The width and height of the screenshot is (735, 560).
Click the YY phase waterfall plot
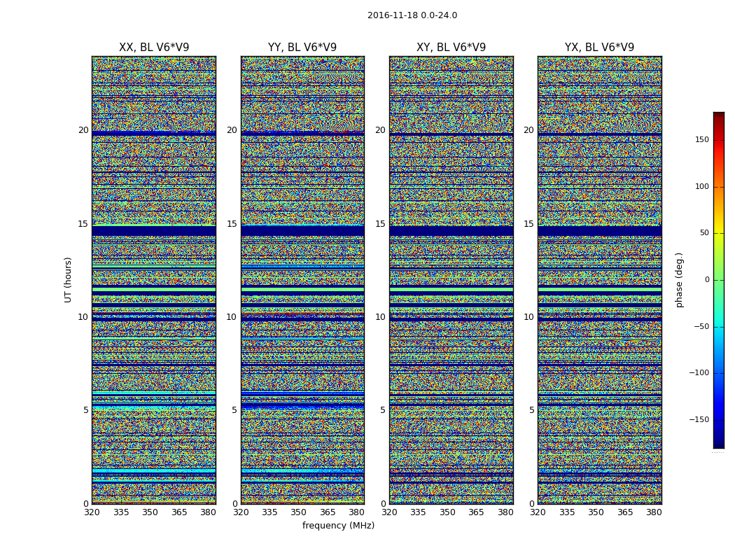[303, 280]
